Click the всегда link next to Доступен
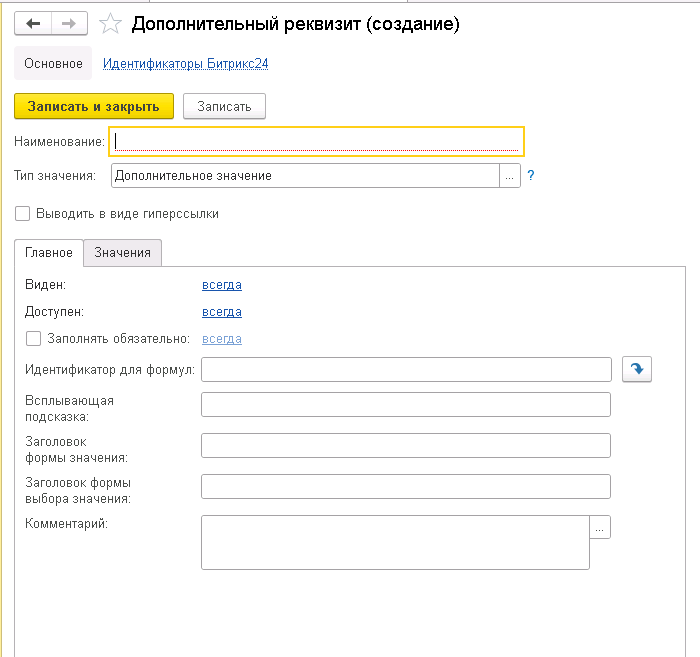The width and height of the screenshot is (700, 657). tap(221, 312)
